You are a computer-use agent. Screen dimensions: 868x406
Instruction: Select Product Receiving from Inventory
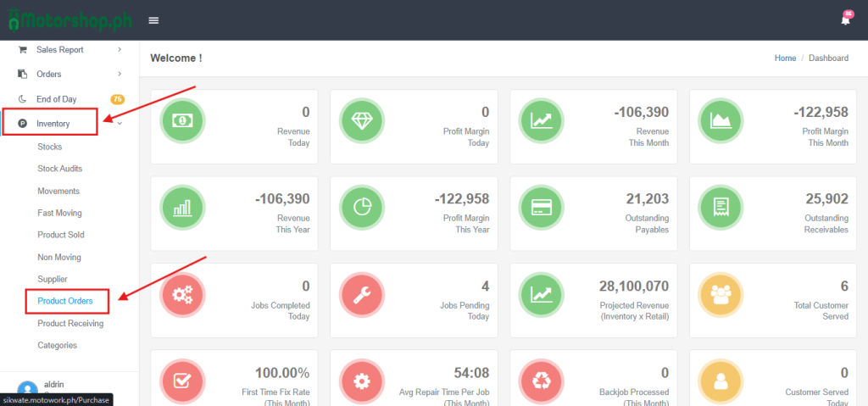pos(70,323)
